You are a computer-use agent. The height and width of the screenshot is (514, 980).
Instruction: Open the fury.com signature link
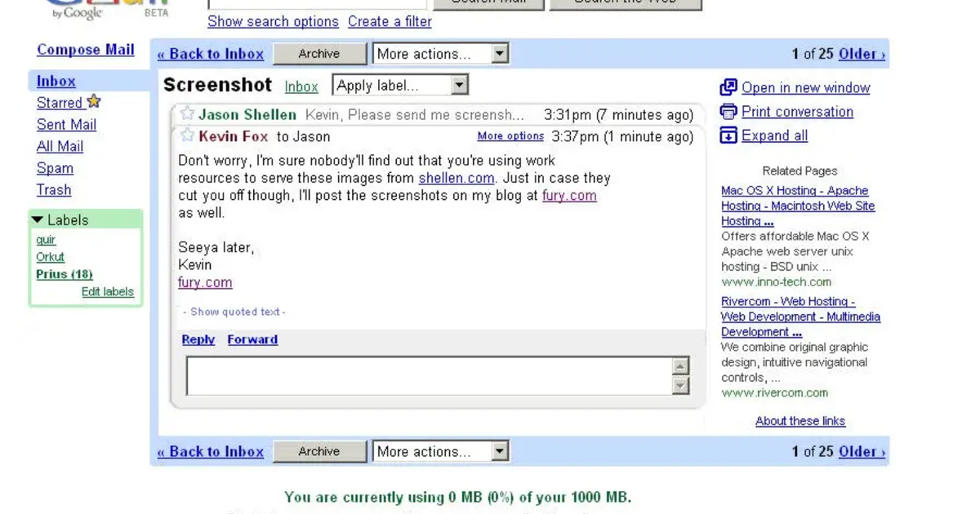coord(205,282)
